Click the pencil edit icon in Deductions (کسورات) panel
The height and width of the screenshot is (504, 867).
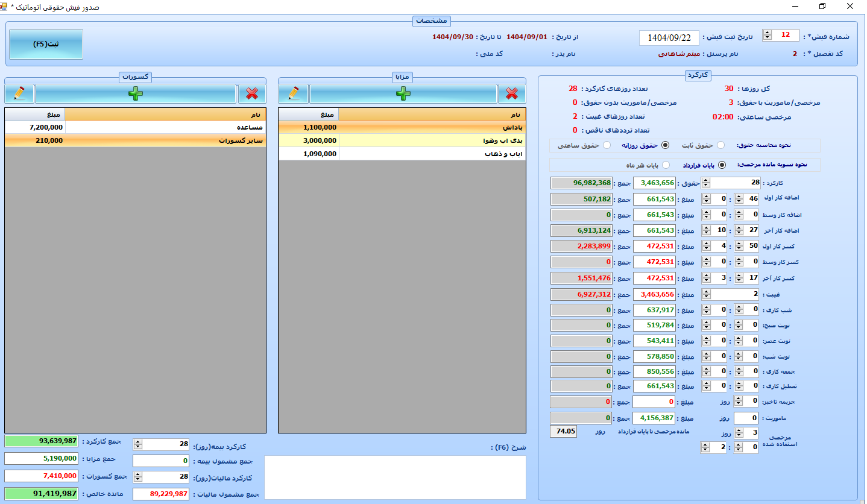pyautogui.click(x=19, y=93)
